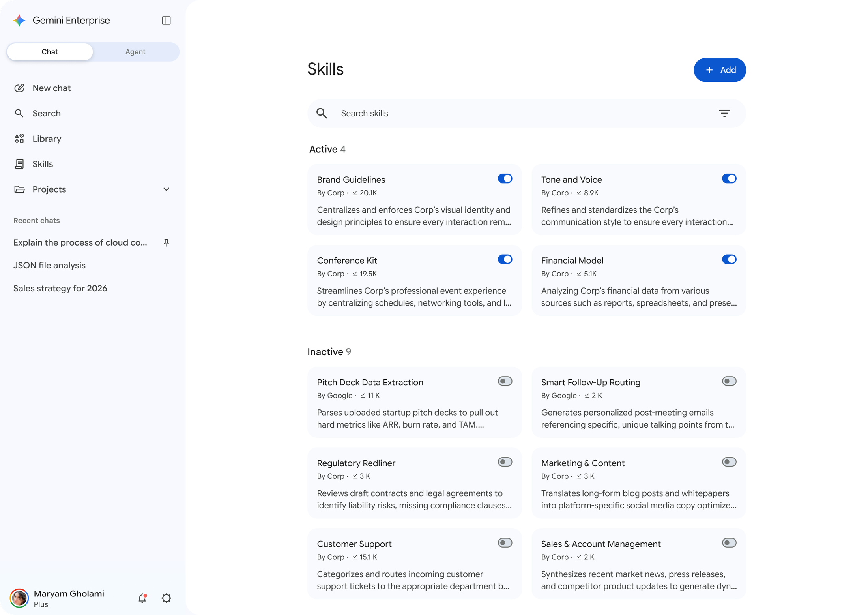
Task: Focus the Search skills input field
Action: coord(527,113)
